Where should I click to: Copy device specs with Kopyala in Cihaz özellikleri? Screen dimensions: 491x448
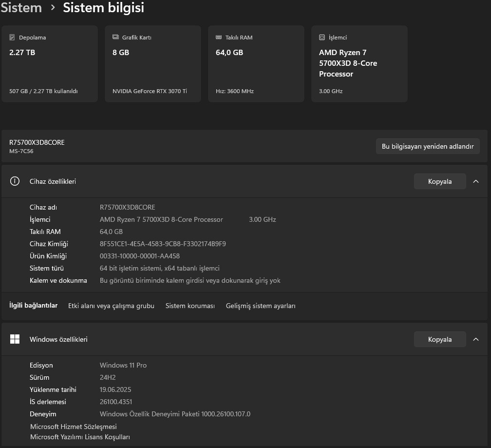[440, 181]
